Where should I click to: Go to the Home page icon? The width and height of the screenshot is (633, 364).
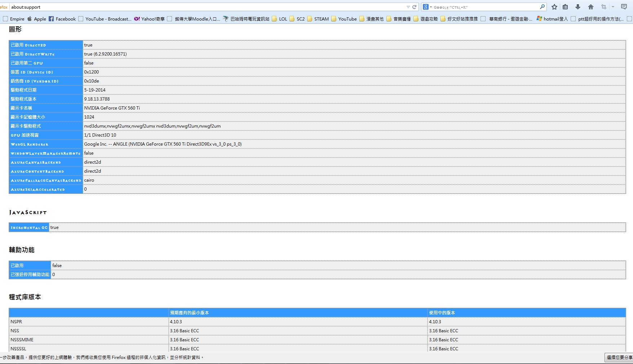click(591, 7)
